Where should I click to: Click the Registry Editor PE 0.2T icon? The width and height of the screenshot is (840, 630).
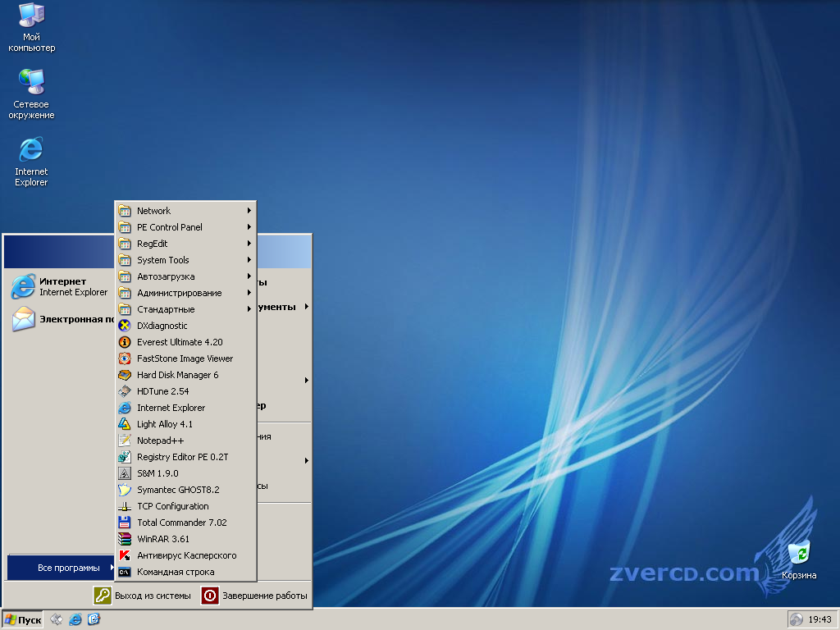(125, 457)
